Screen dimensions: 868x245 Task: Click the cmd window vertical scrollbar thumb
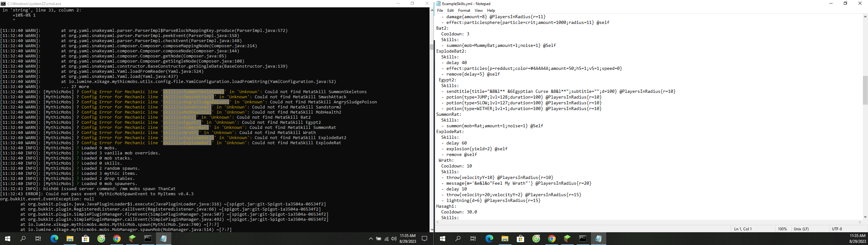[x=432, y=47]
